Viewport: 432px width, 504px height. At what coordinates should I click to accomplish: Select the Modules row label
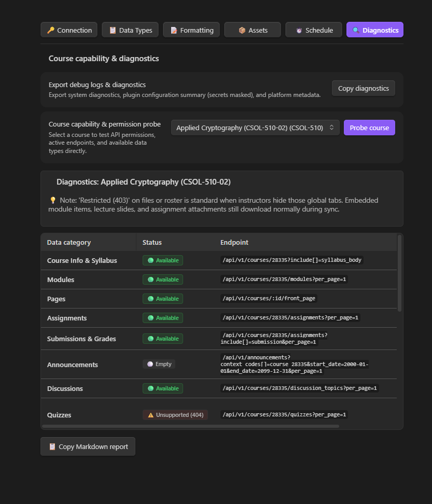tap(61, 279)
